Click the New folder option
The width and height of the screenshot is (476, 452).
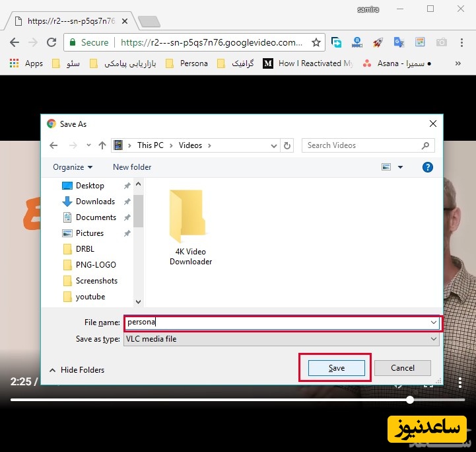(x=132, y=167)
